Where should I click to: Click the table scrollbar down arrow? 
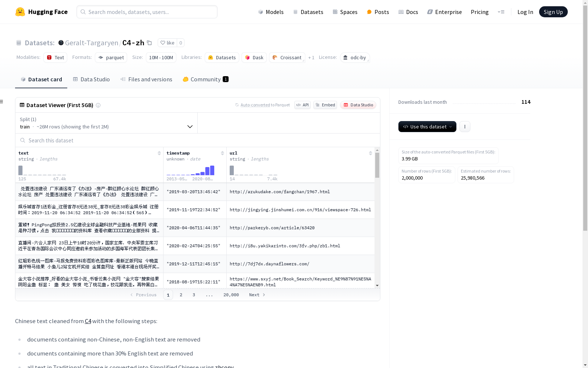[377, 286]
